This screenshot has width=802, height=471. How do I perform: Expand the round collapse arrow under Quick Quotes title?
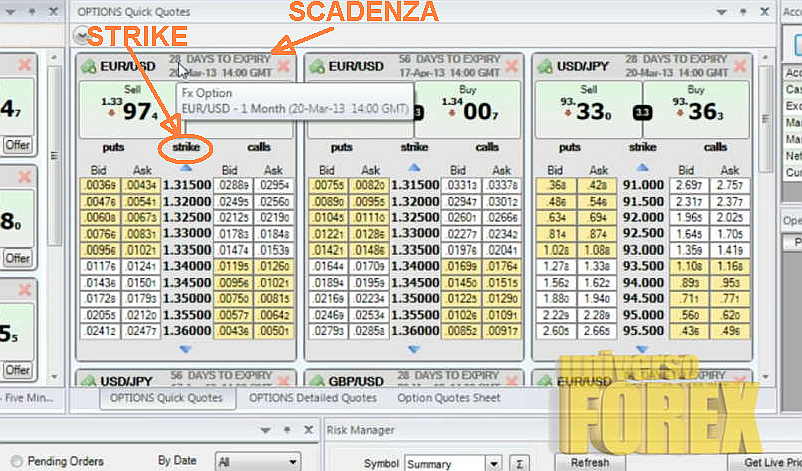point(82,35)
